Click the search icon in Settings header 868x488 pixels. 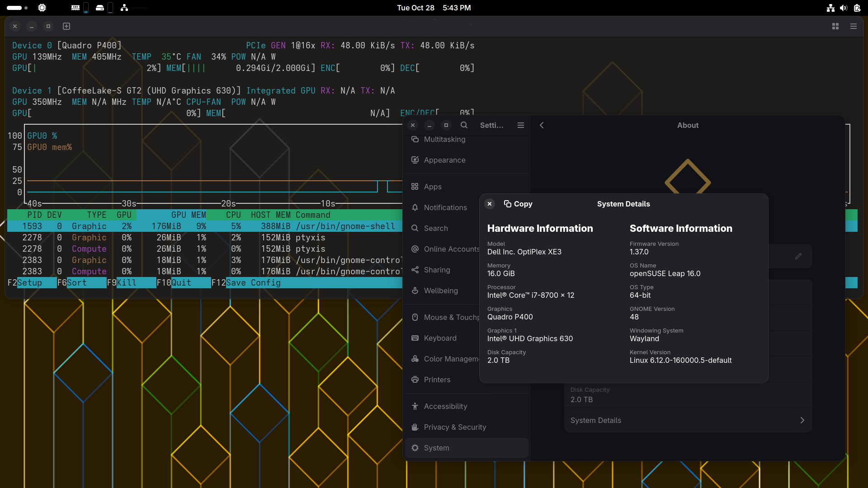click(464, 125)
